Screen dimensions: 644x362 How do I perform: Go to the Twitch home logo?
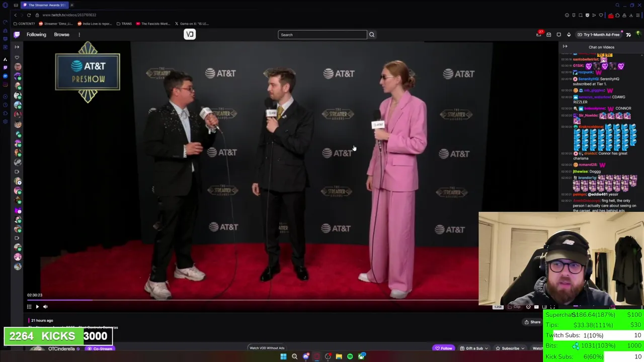(x=17, y=34)
